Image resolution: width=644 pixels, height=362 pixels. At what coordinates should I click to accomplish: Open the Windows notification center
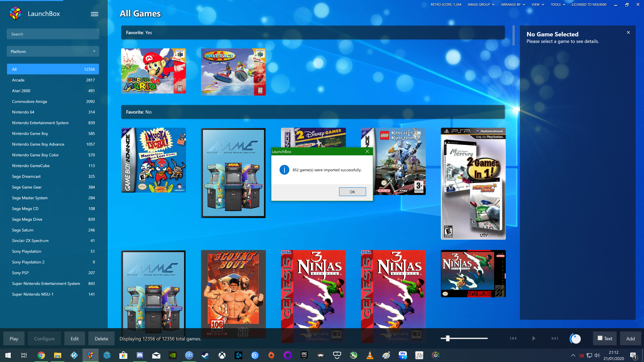tap(633, 355)
